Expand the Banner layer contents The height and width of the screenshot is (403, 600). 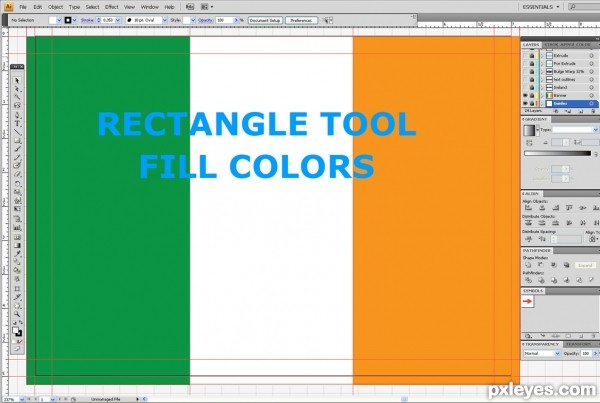[x=542, y=95]
